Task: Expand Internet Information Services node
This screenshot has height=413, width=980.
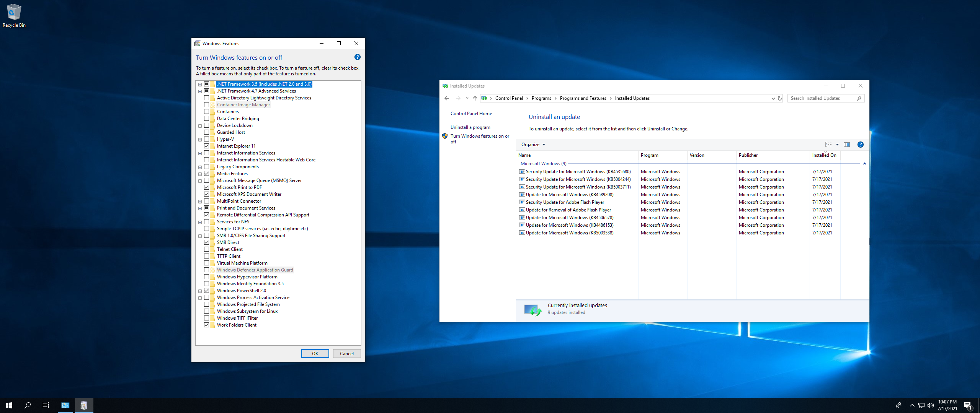Action: (200, 153)
